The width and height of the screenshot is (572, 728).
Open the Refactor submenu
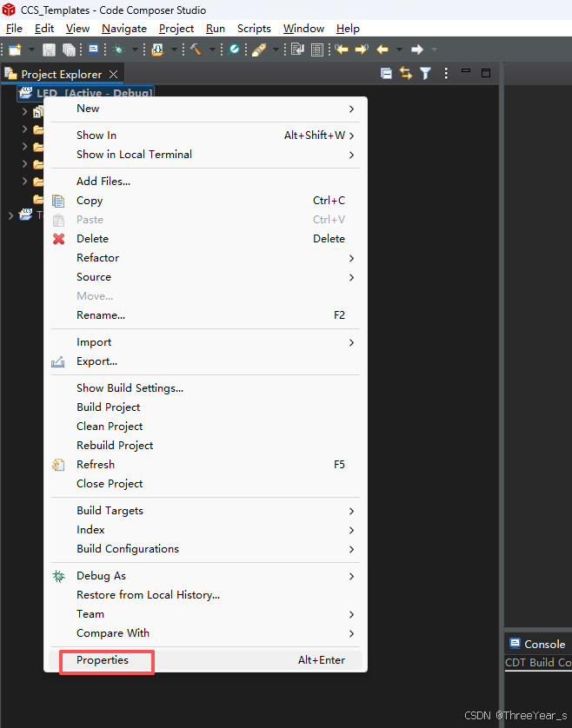tap(205, 258)
